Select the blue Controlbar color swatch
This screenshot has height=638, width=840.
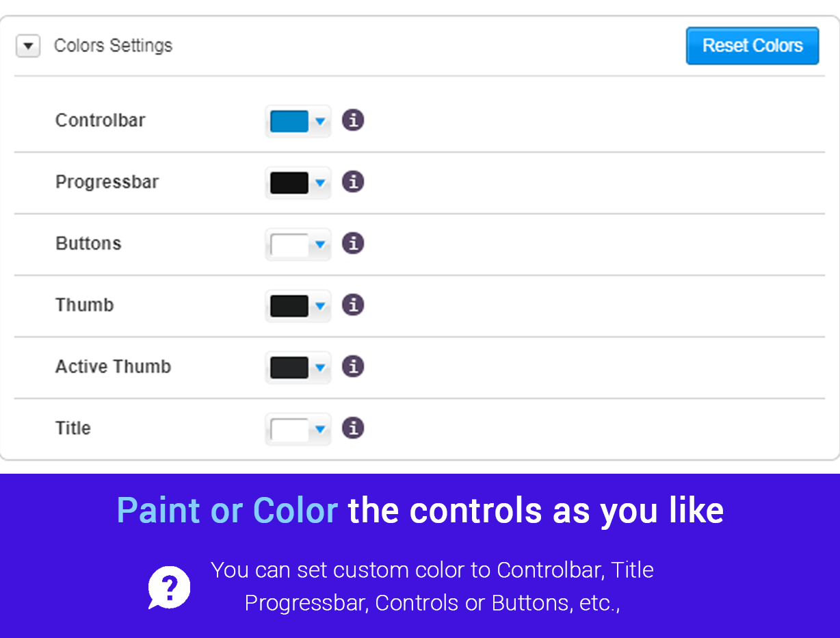289,122
